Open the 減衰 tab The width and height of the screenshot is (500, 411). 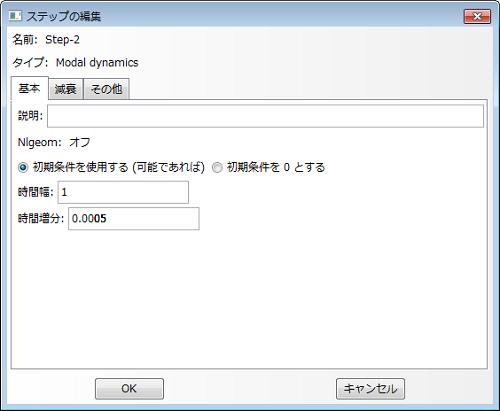pos(66,89)
